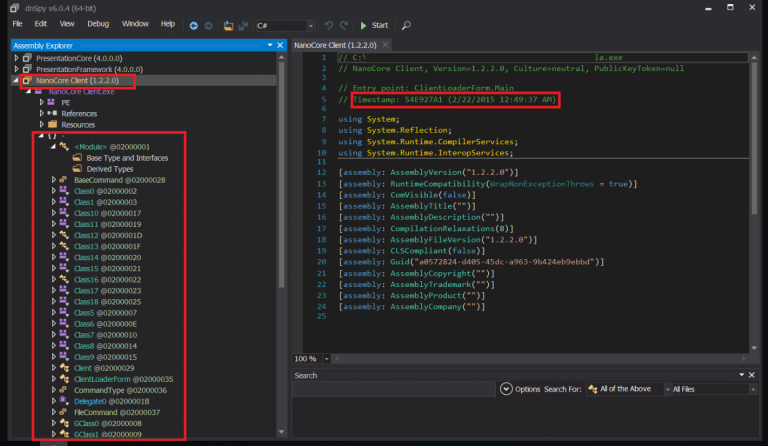Viewport: 768px width, 446px height.
Task: Open the Edit menu
Action: pos(41,23)
